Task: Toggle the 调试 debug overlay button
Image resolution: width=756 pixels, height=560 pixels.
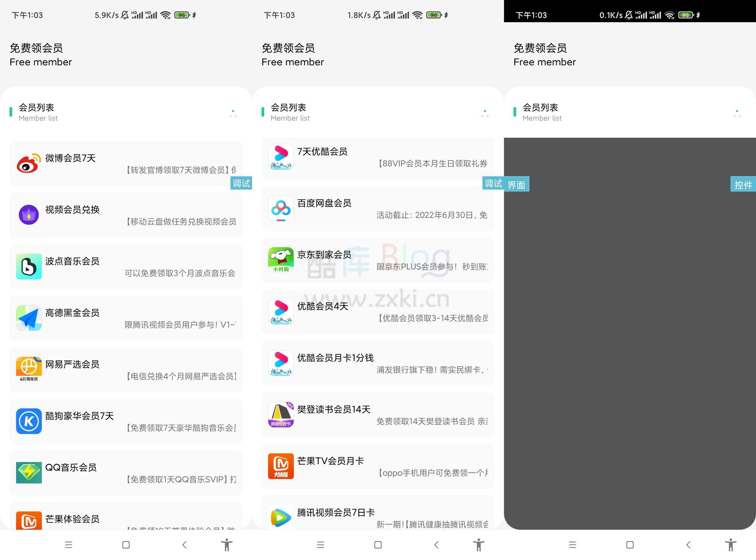Action: click(241, 183)
